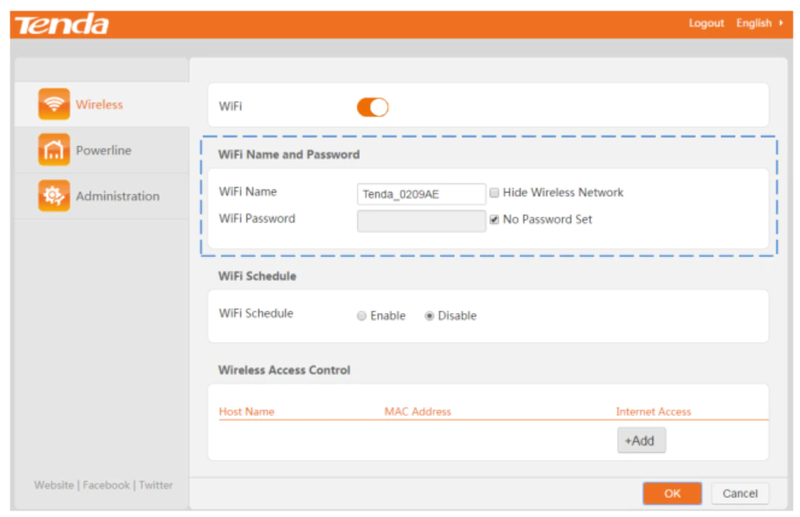Check the Hide Wireless Network checkbox
800x517 pixels.
pos(494,193)
